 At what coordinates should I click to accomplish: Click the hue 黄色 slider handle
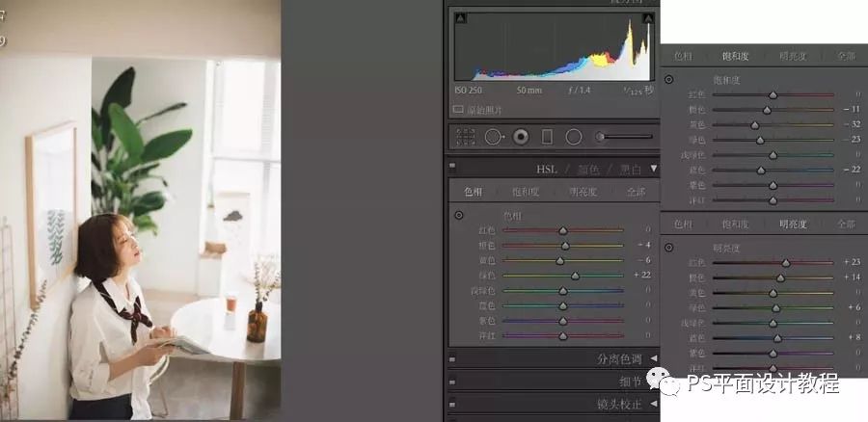[x=559, y=260]
